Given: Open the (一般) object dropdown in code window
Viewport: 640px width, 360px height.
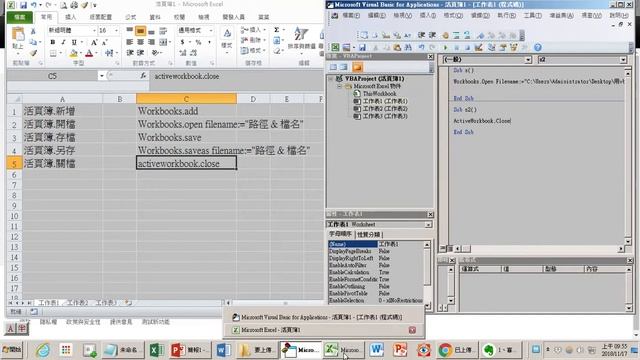Looking at the screenshot, I should point(528,60).
